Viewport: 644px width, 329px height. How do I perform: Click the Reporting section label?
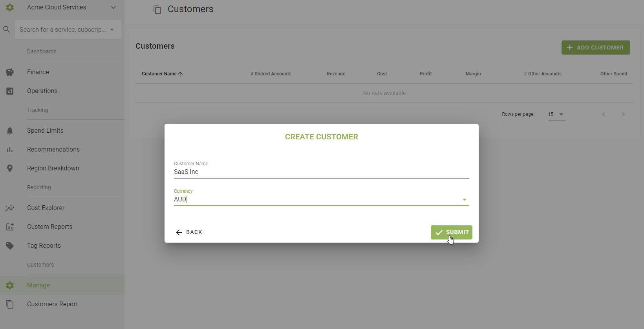[x=39, y=187]
